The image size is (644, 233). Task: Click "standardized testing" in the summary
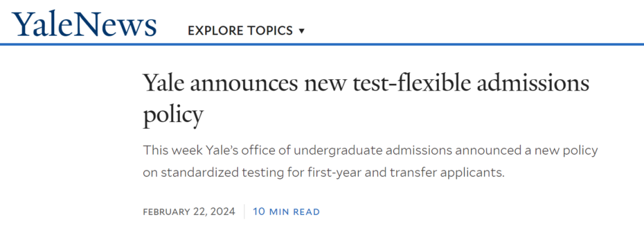[219, 173]
